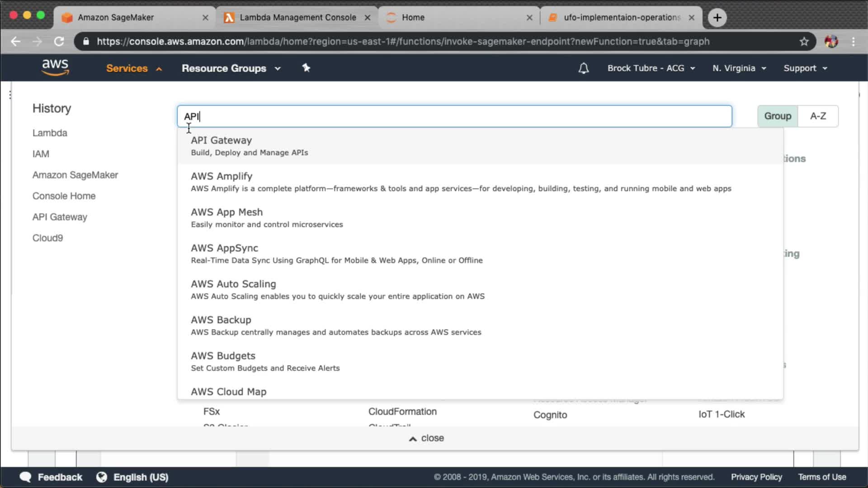The image size is (868, 488).
Task: Reload the page with refresh icon
Action: (x=59, y=42)
